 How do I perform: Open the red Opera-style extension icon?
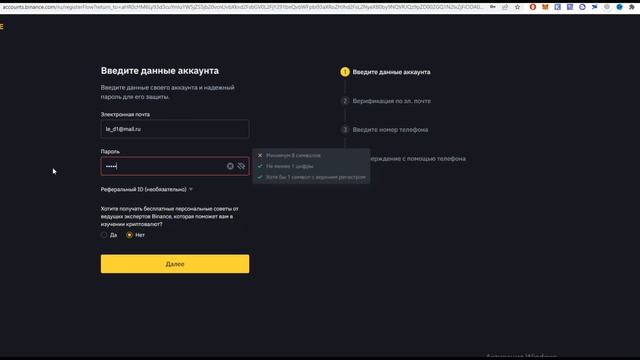[533, 7]
